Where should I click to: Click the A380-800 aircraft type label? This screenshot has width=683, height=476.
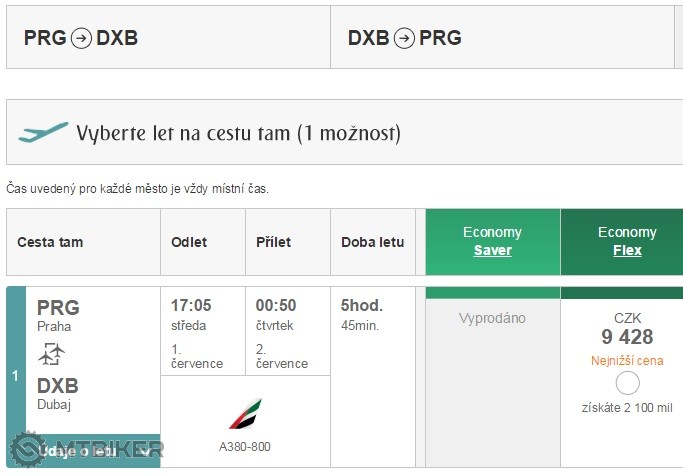(x=245, y=446)
